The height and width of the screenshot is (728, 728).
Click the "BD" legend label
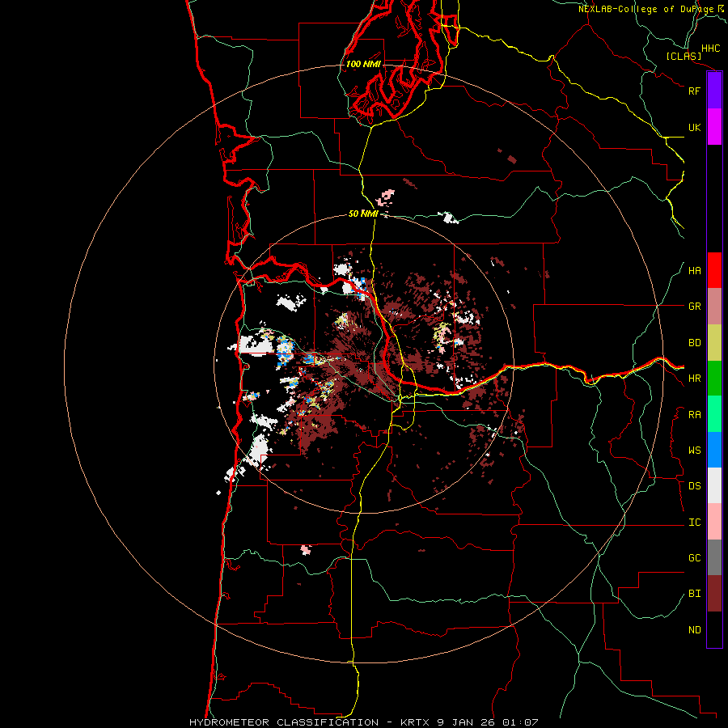pyautogui.click(x=694, y=343)
